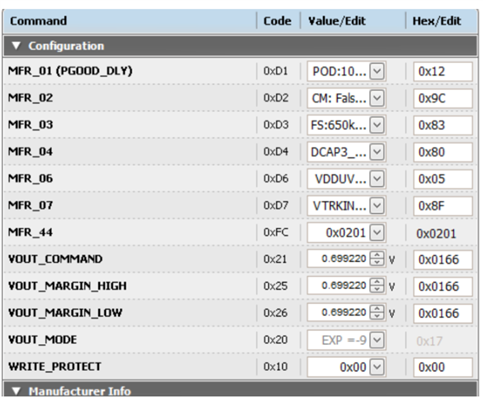
Task: Select the MFR_07 row label
Action: [30, 206]
